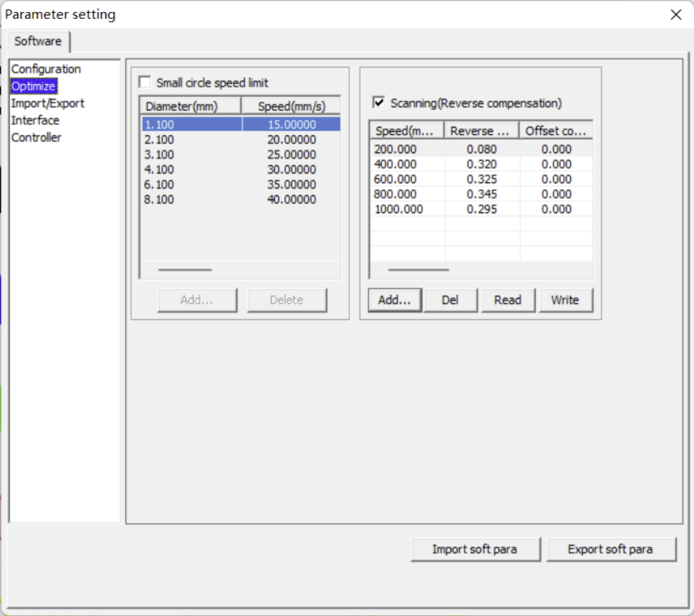Select Import/Export in the sidebar list
The width and height of the screenshot is (694, 616).
[x=48, y=104]
